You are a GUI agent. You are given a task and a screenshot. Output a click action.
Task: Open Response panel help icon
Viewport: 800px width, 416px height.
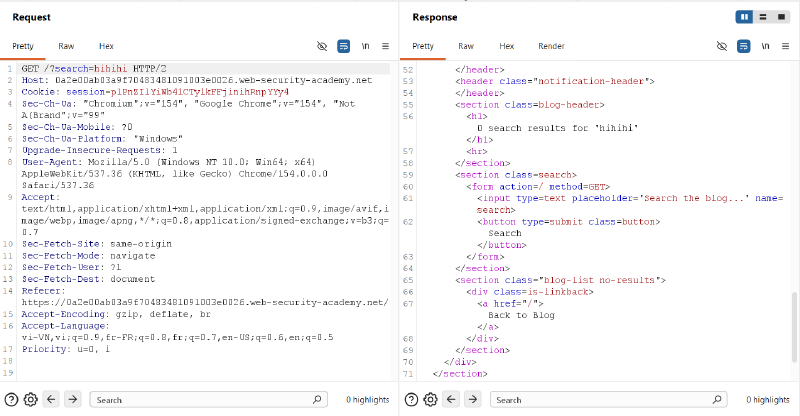411,400
